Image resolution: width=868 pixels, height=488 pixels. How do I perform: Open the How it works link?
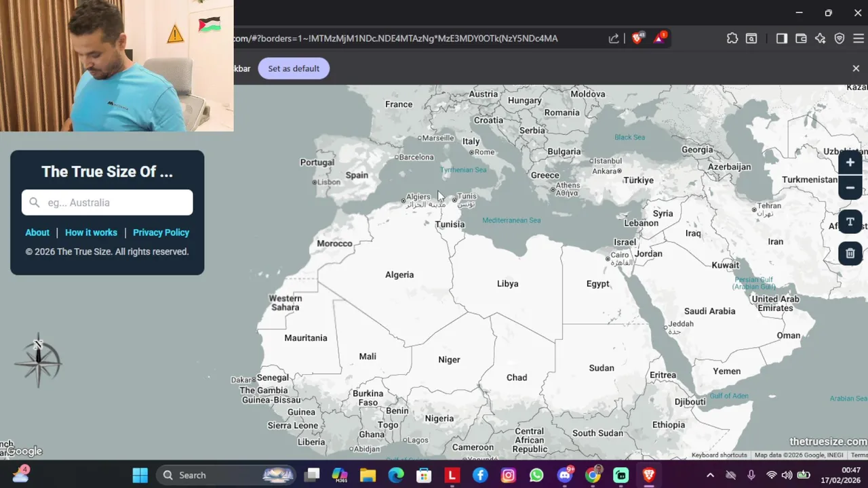click(91, 232)
